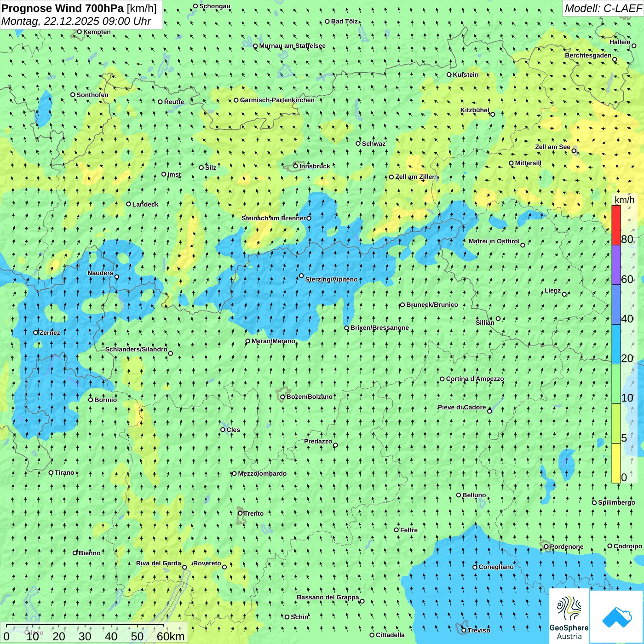Click the Murnau am Staffelsee label
The height and width of the screenshot is (644, 644).
pos(292,46)
